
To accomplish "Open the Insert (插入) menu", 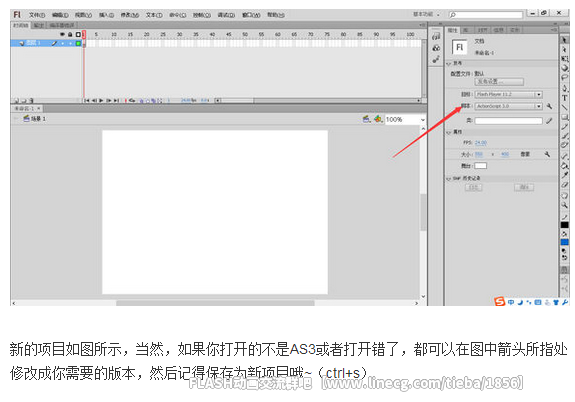I will coord(106,15).
